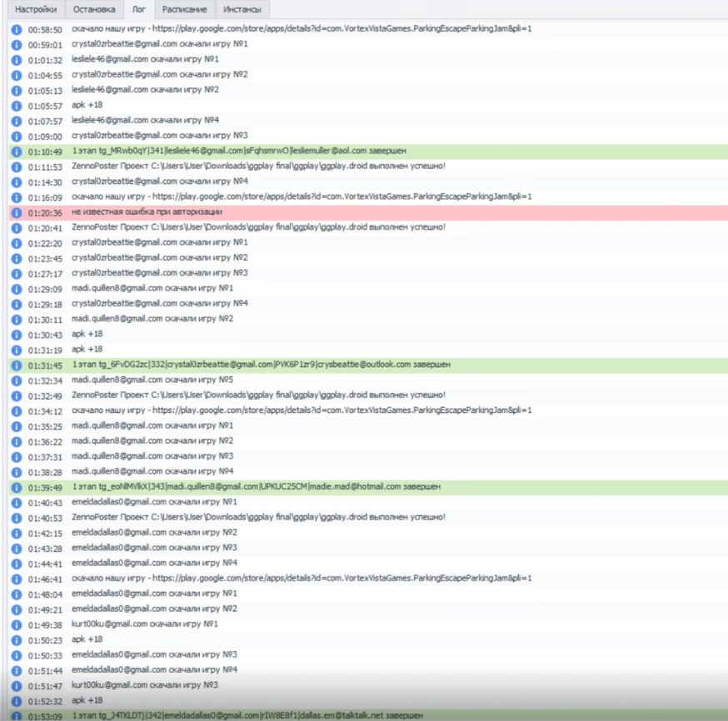Image resolution: width=728 pixels, height=721 pixels.
Task: Click info icon of 01:04:55 entry
Action: (x=17, y=75)
